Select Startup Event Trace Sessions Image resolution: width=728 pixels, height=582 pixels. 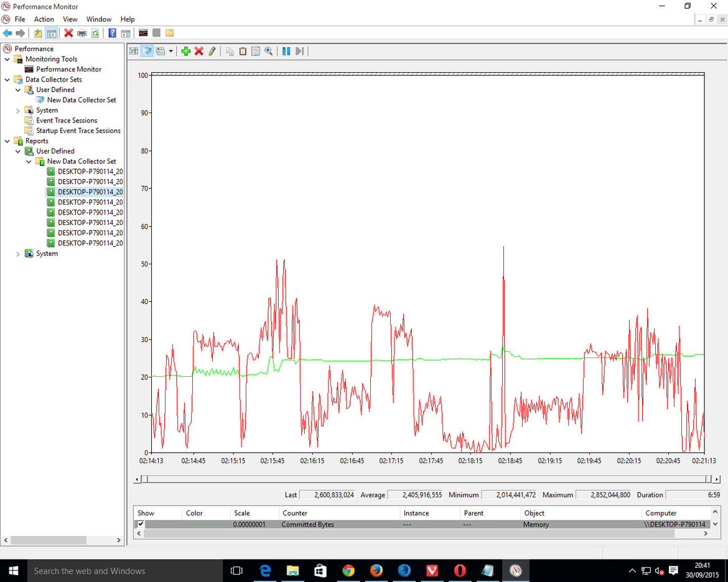click(x=78, y=131)
